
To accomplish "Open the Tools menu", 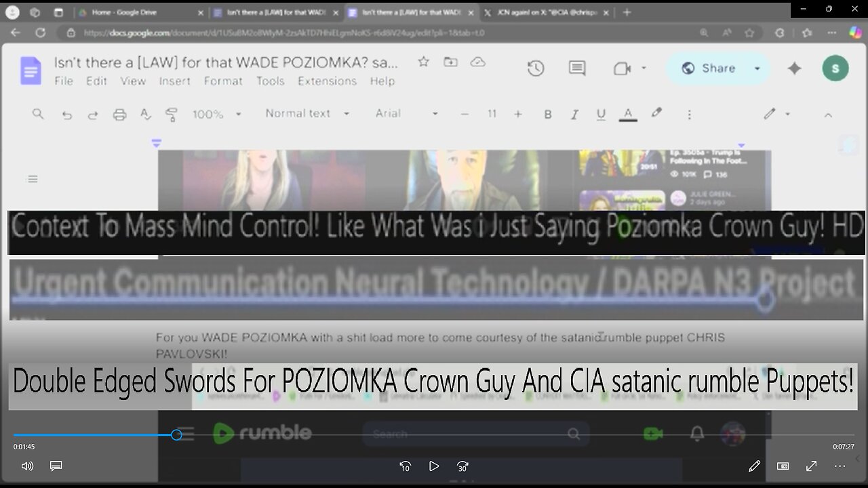I will 270,81.
